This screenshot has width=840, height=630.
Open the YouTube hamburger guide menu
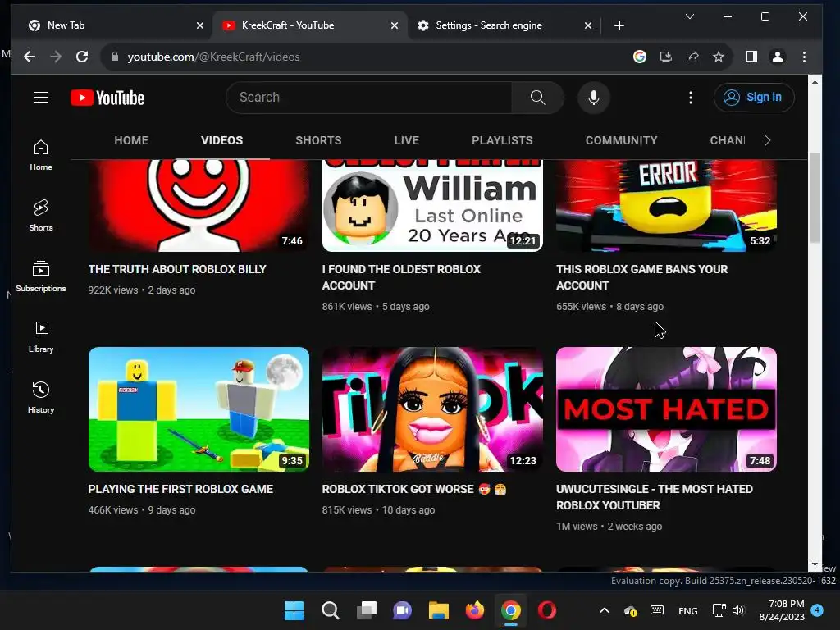(41, 98)
